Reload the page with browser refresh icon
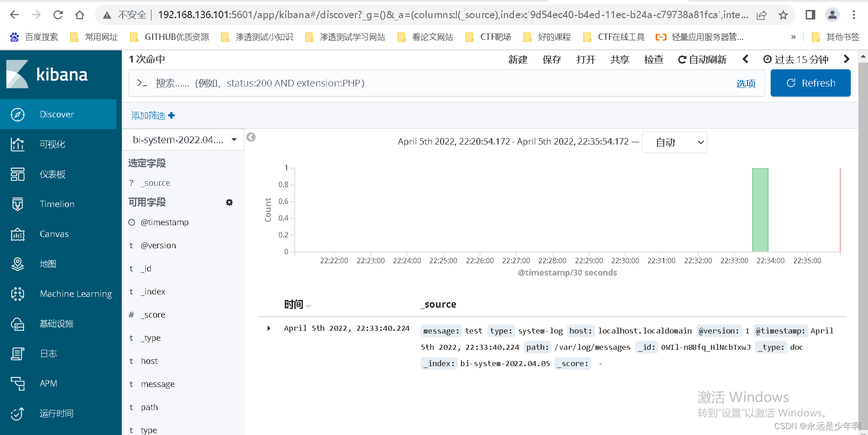Image resolution: width=868 pixels, height=435 pixels. click(x=58, y=15)
